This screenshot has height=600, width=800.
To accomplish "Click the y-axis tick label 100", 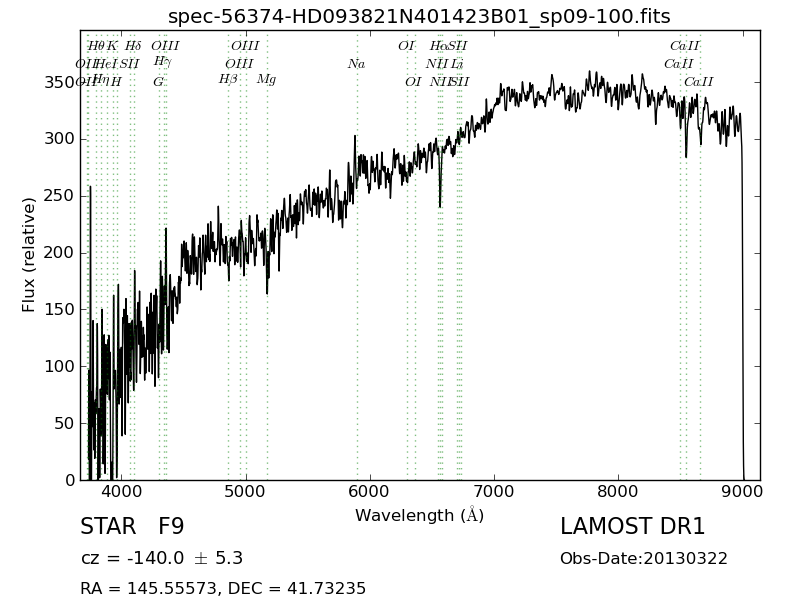I will coord(59,366).
